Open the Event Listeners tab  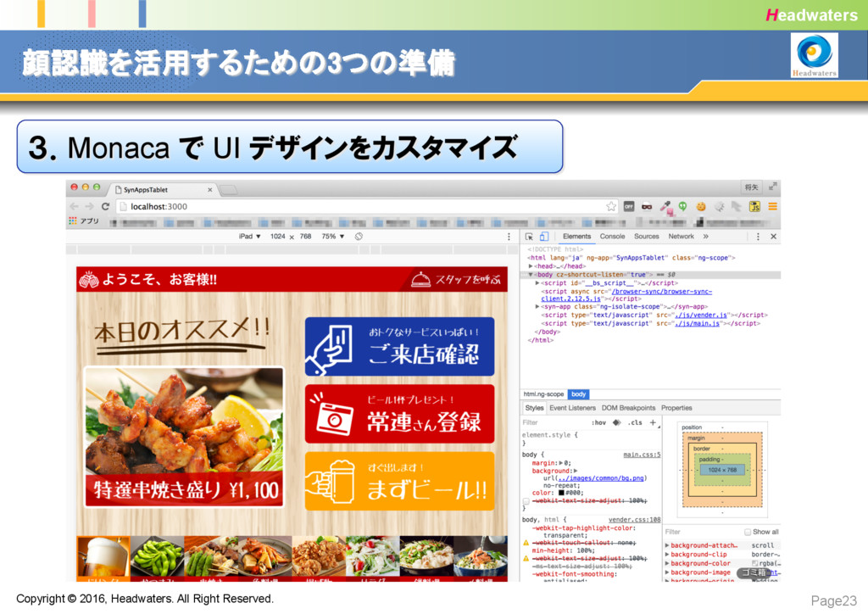pyautogui.click(x=572, y=408)
